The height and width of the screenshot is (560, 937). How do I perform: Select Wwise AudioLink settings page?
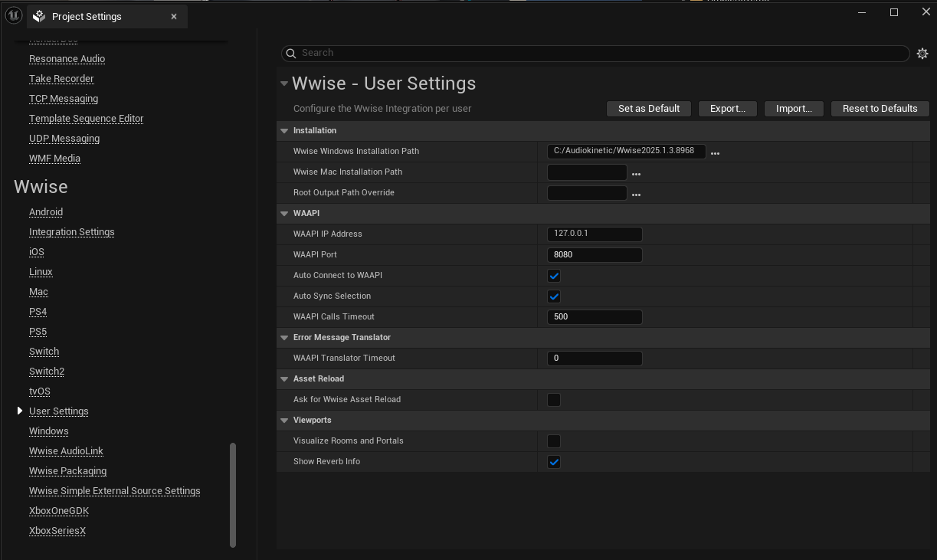coord(66,451)
